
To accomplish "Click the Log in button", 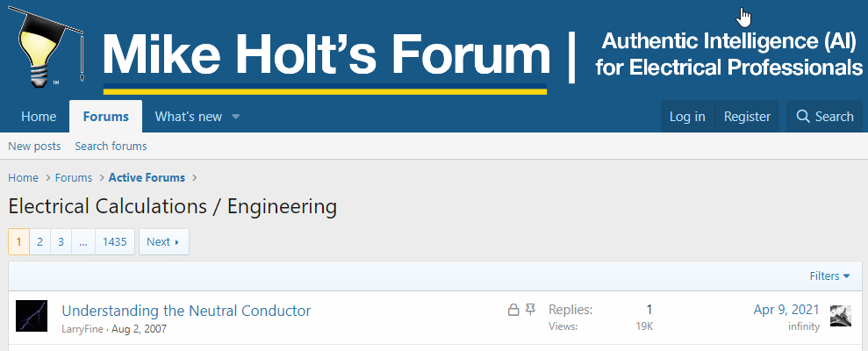I will click(687, 117).
